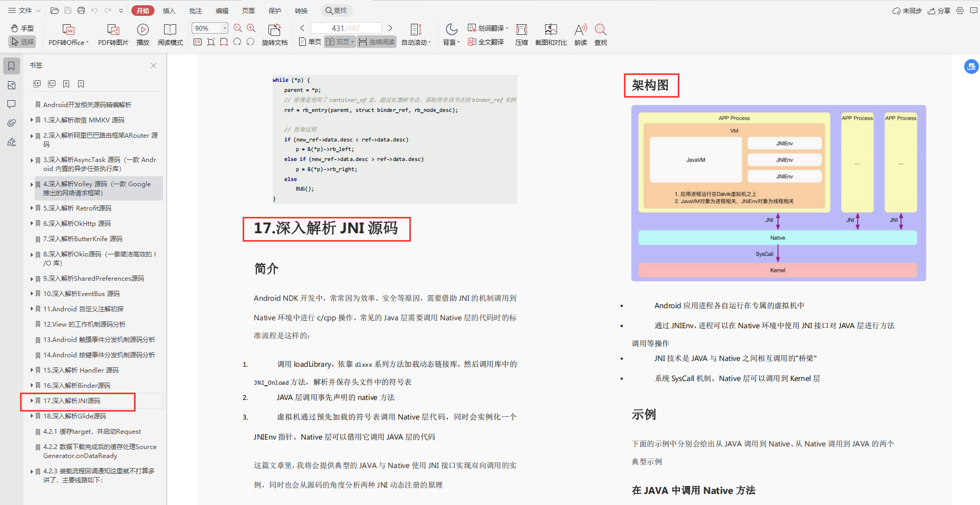Open the 插入 ribbon tab

click(169, 11)
